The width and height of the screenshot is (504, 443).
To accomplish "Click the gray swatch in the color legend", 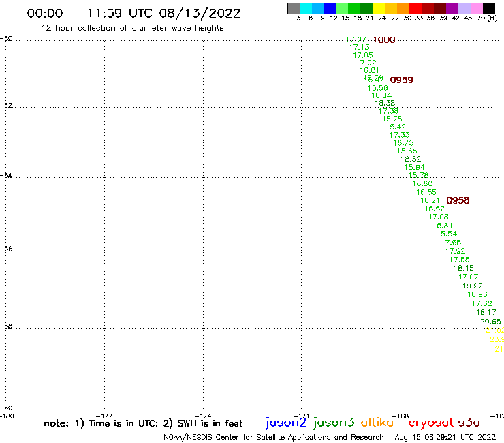I will (x=294, y=8).
